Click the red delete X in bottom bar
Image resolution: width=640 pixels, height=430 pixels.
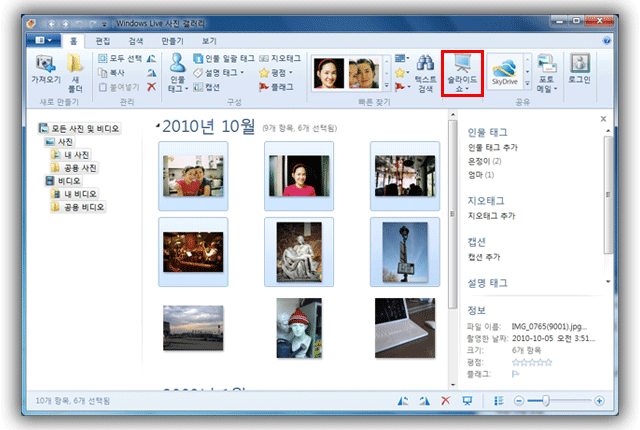tap(446, 401)
